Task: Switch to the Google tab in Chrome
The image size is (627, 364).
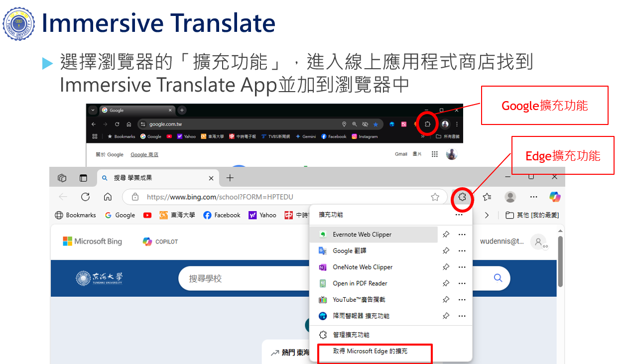Action: (x=137, y=110)
